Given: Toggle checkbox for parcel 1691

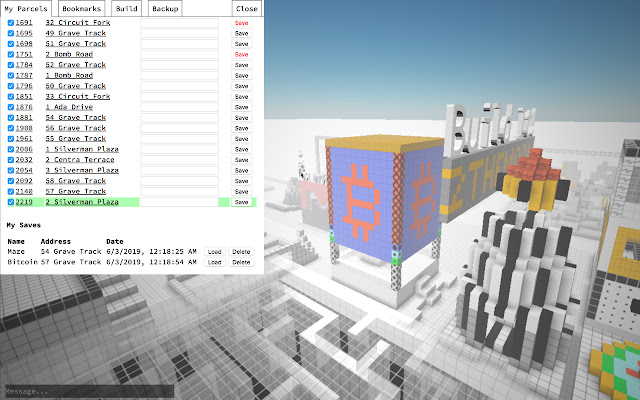Looking at the screenshot, I should click(x=11, y=23).
